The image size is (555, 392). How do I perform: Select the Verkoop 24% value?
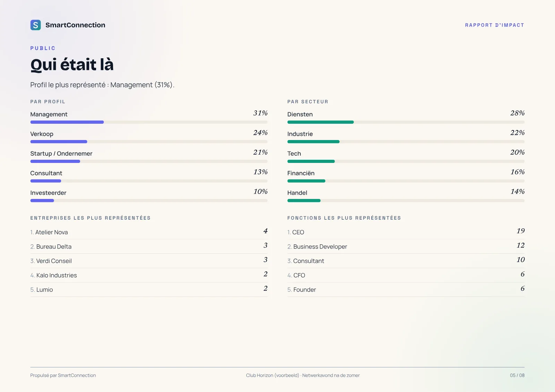[x=261, y=133]
